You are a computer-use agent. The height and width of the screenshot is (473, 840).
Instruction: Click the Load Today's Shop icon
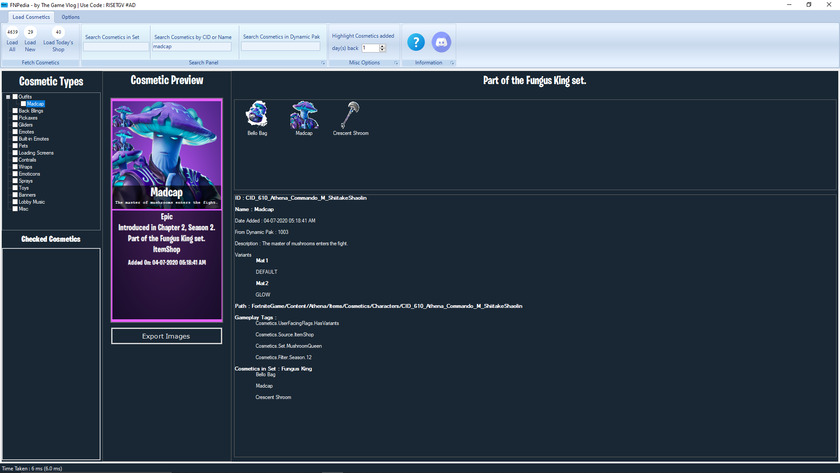point(58,33)
